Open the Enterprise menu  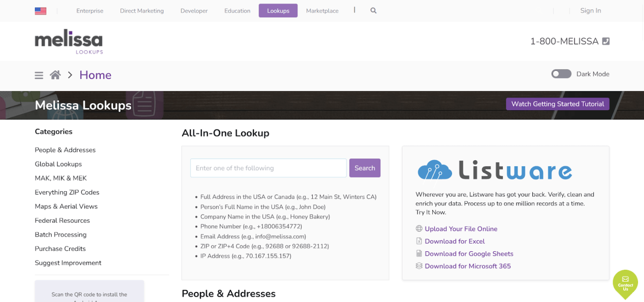pos(90,11)
